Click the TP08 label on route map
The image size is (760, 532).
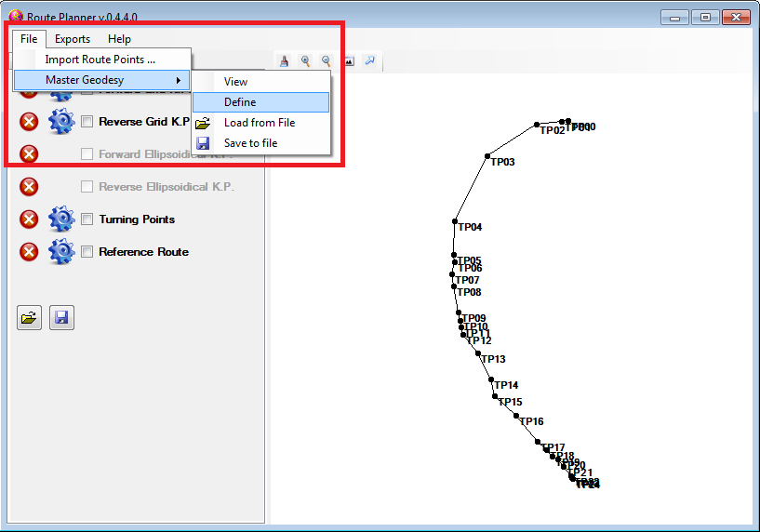pyautogui.click(x=469, y=292)
